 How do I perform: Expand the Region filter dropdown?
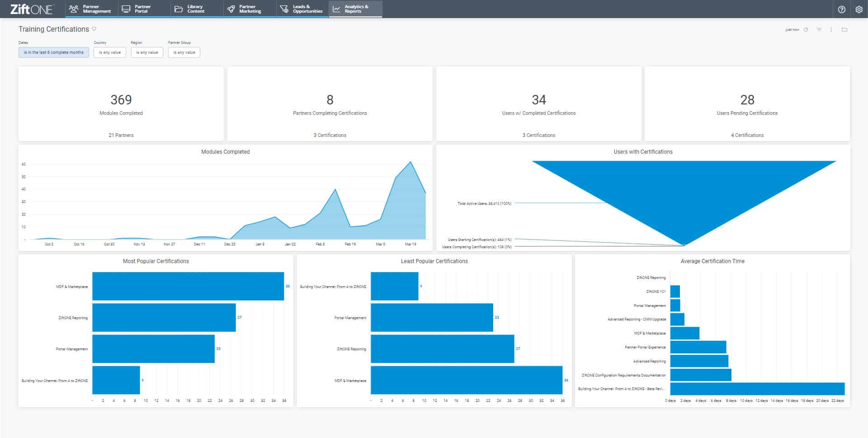coord(147,52)
